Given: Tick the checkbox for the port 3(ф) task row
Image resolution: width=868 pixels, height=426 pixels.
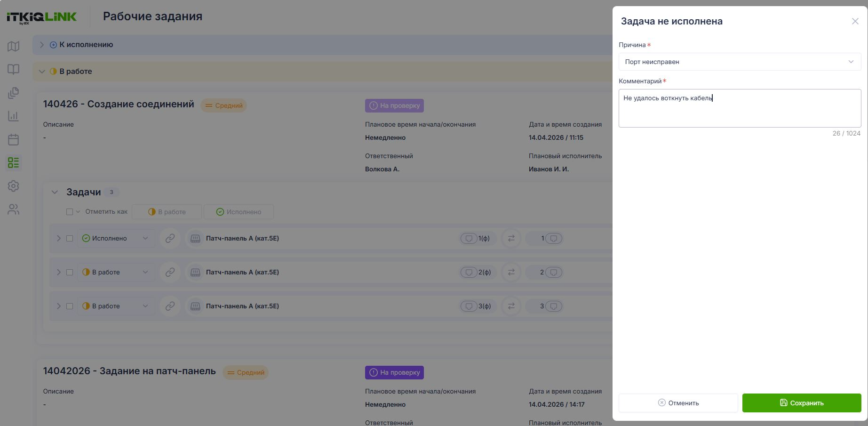Looking at the screenshot, I should (70, 306).
